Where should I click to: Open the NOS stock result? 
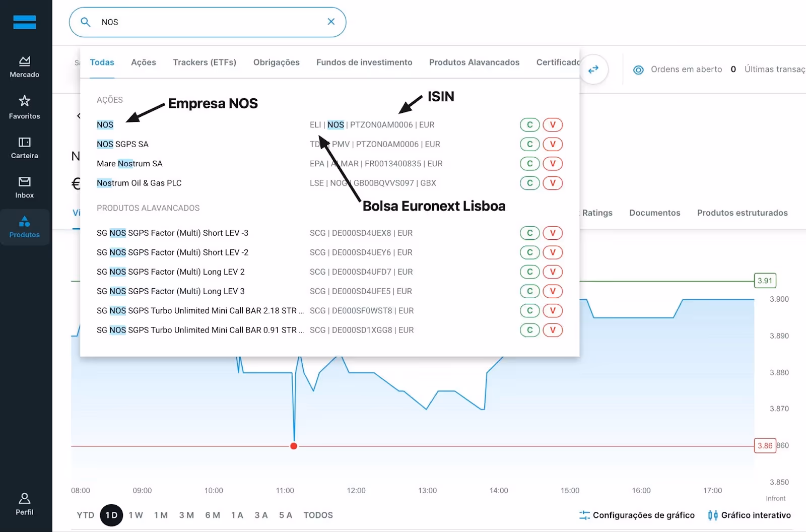105,125
